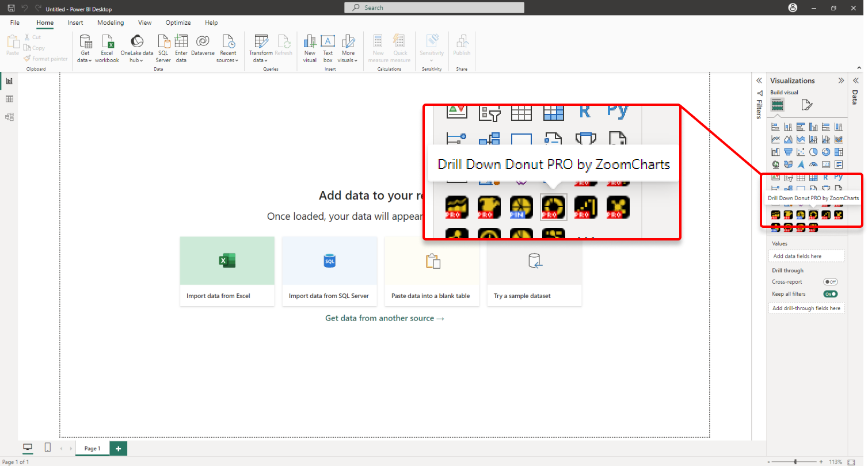Select the Format visual icon
The width and height of the screenshot is (868, 466).
807,105
